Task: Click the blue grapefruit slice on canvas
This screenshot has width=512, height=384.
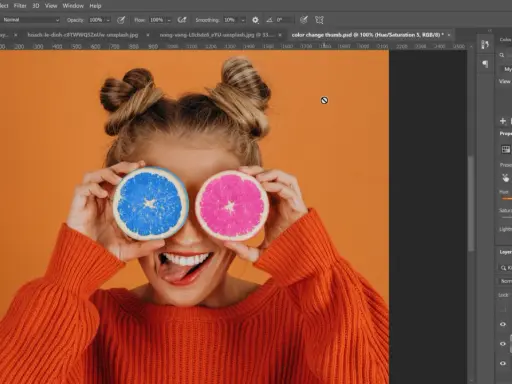Action: coord(151,204)
